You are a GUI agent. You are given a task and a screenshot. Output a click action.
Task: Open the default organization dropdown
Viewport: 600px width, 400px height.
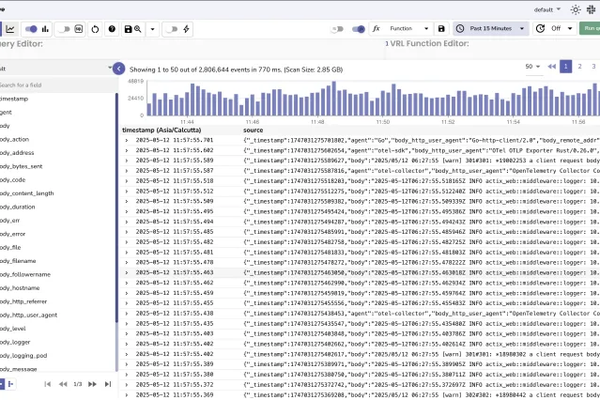(x=547, y=10)
